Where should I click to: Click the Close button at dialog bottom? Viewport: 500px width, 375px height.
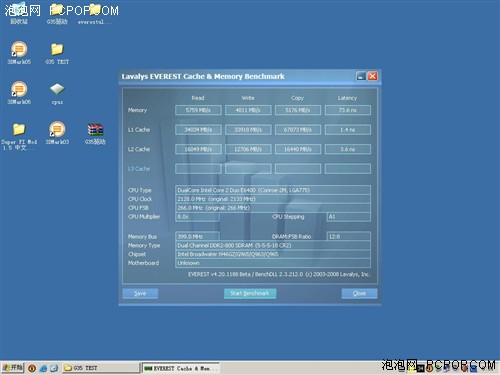click(x=359, y=293)
